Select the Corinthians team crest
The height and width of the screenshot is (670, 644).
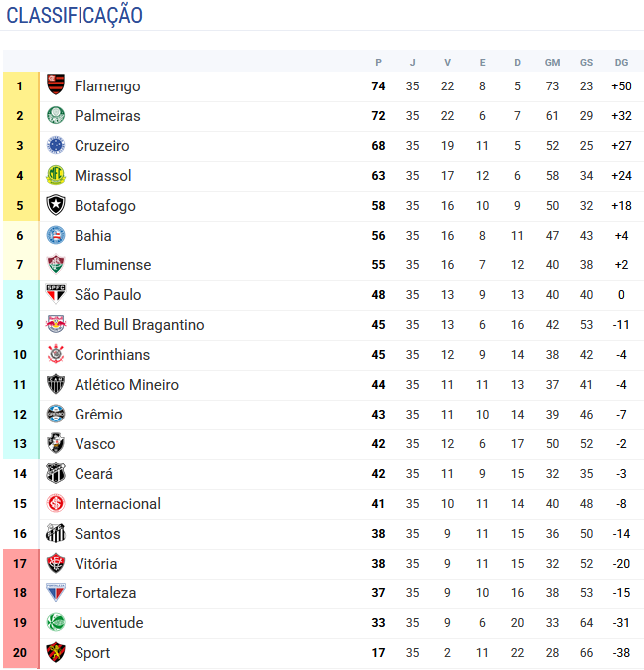coord(56,355)
